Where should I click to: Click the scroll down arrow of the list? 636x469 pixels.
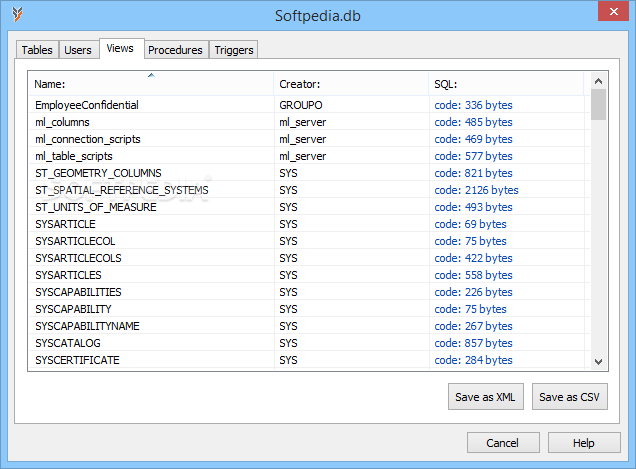[598, 361]
